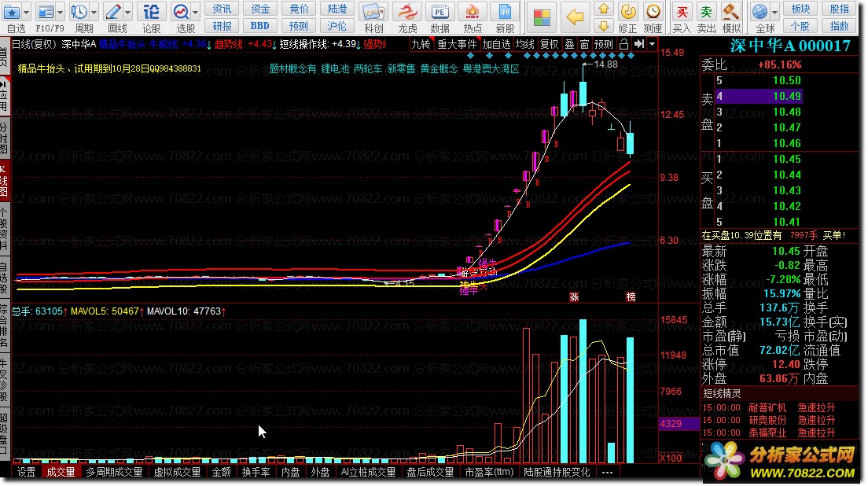Switch to the 多周期成交量 tab
This screenshot has height=486, width=868.
(114, 472)
